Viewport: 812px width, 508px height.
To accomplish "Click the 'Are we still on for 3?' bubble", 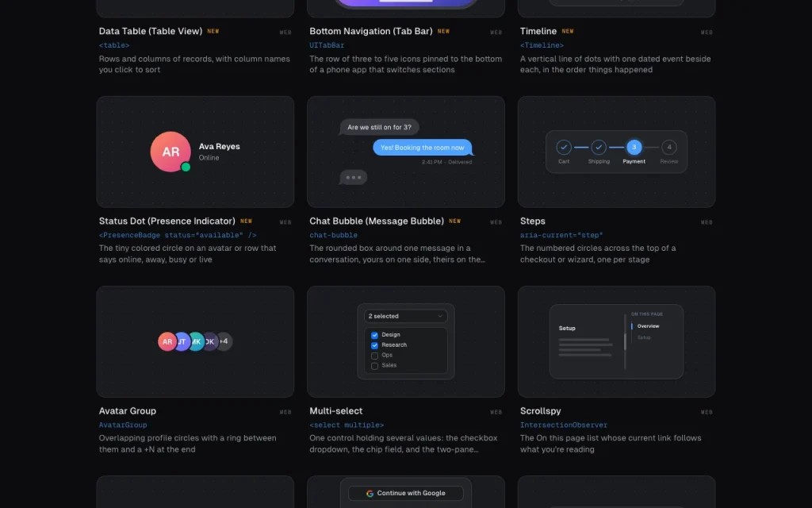I will 379,127.
